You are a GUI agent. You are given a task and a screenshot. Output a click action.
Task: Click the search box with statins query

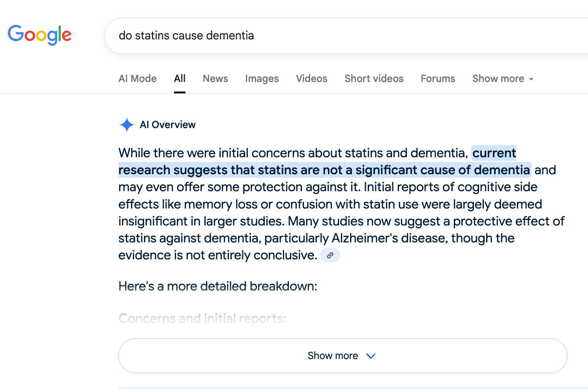(x=316, y=35)
